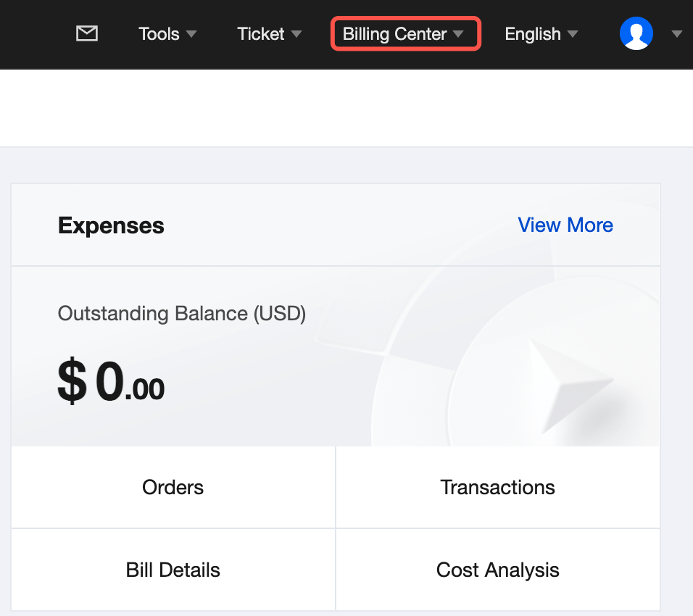Go to Orders
Screen dimensions: 693x616
(173, 487)
